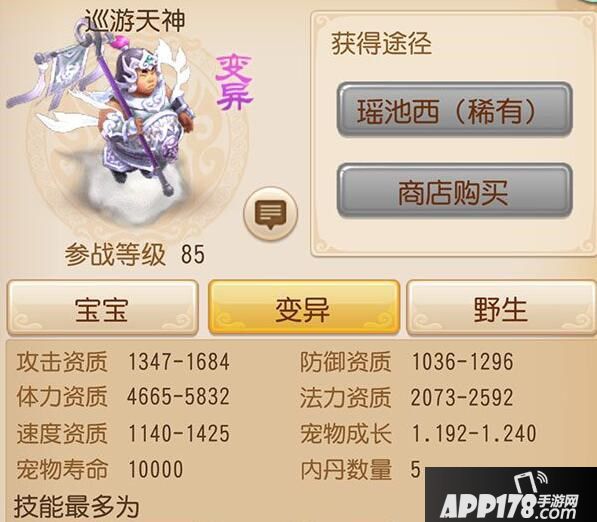
Task: Open the speech bubble description icon
Action: click(x=270, y=214)
